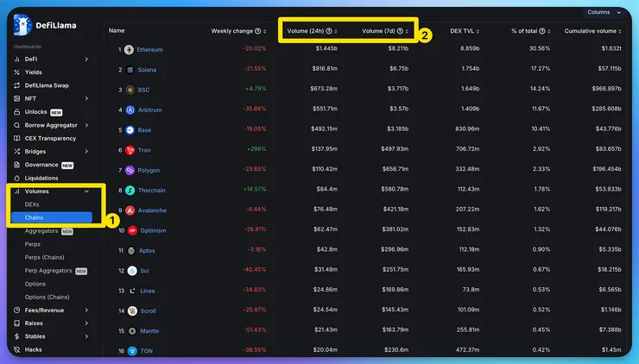Image resolution: width=639 pixels, height=364 pixels.
Task: Open CEX Transparency dashboard
Action: point(51,138)
